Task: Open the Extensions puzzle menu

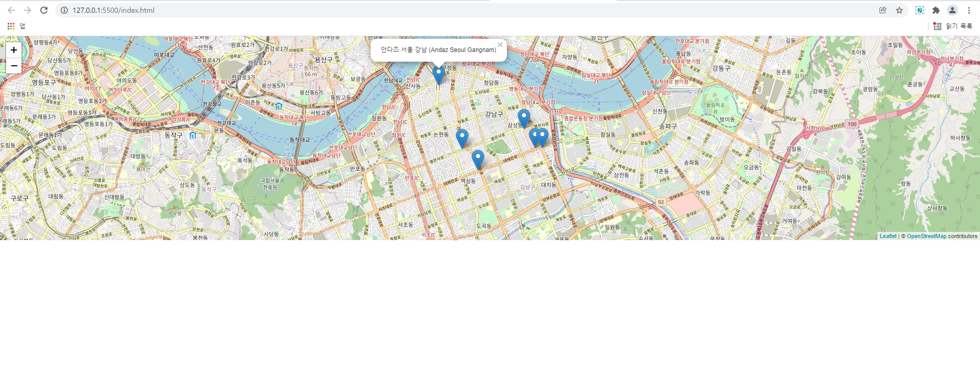Action: click(x=936, y=10)
